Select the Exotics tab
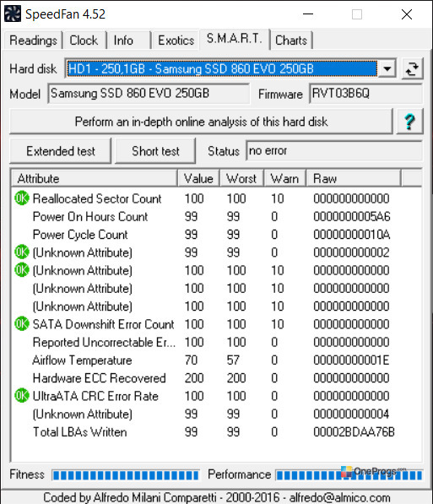433x504 pixels. [176, 41]
